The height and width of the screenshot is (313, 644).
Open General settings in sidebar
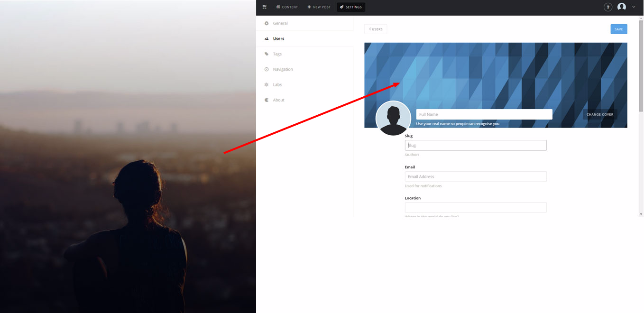304,23
